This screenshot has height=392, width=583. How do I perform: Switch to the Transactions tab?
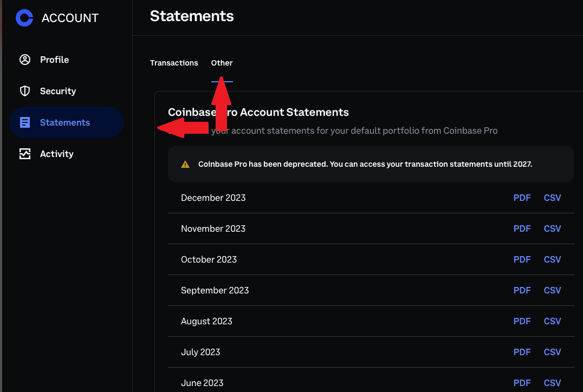[x=174, y=63]
